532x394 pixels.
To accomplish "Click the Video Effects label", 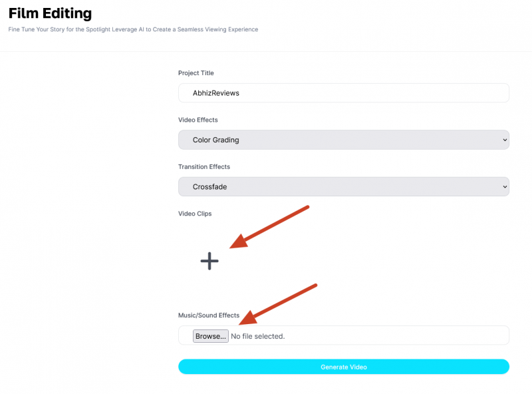I will point(198,120).
